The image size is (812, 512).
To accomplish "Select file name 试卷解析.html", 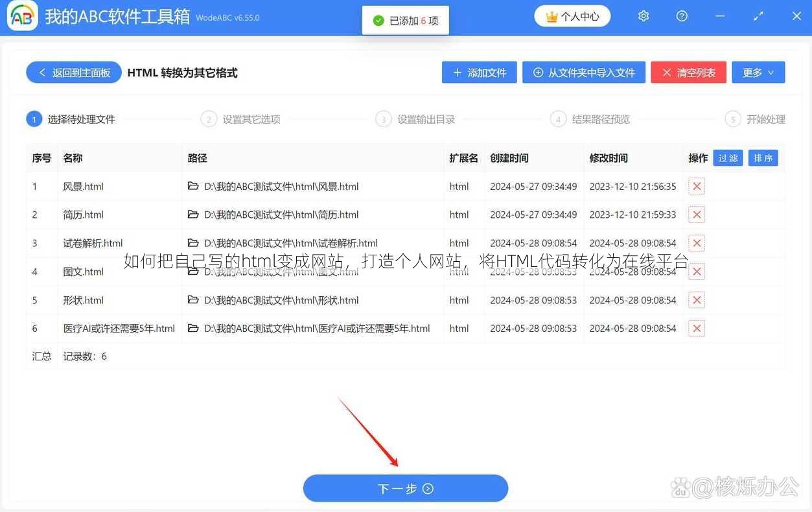I will (x=93, y=243).
